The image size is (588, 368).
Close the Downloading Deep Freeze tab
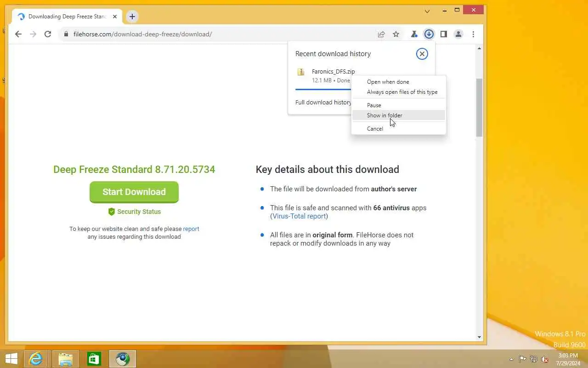(x=115, y=17)
